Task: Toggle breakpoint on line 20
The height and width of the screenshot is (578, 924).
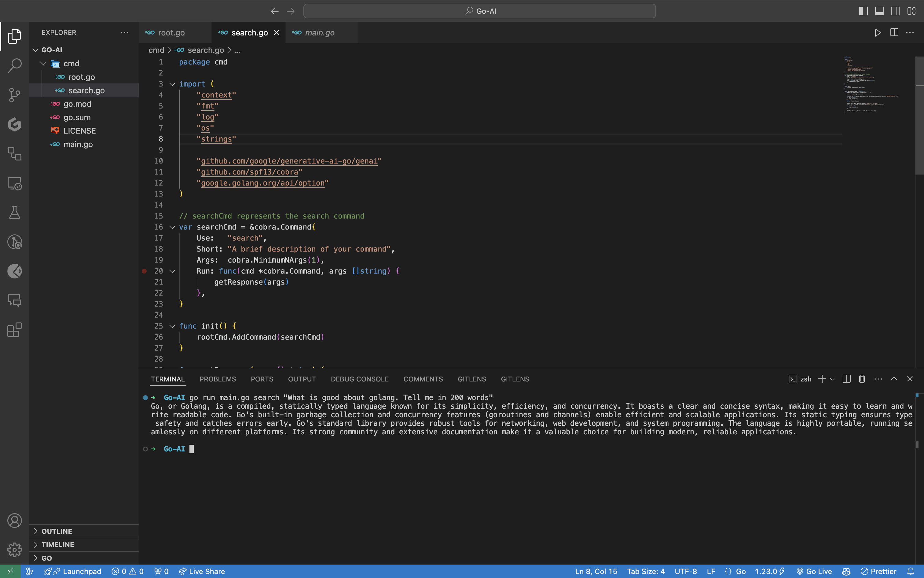Action: click(x=145, y=271)
